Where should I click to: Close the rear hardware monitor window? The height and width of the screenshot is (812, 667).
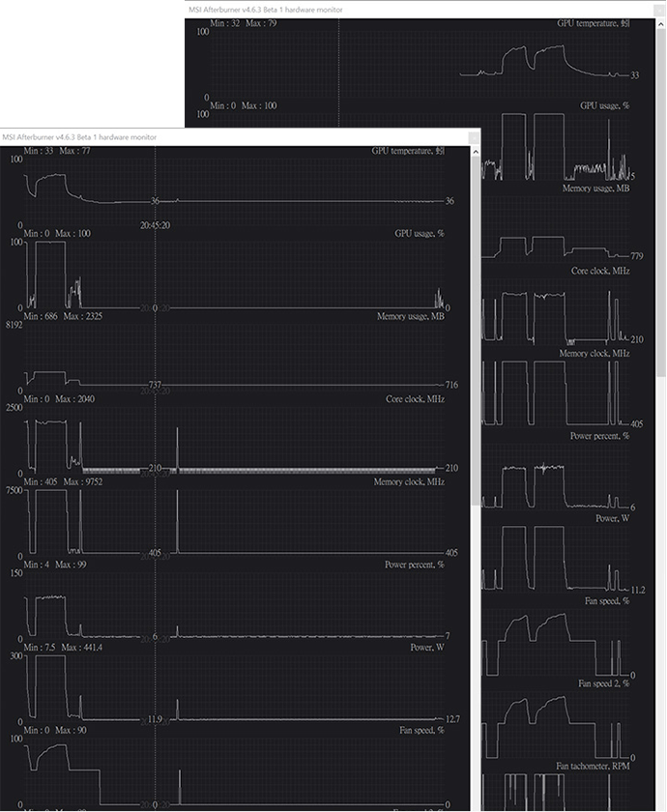pyautogui.click(x=658, y=9)
